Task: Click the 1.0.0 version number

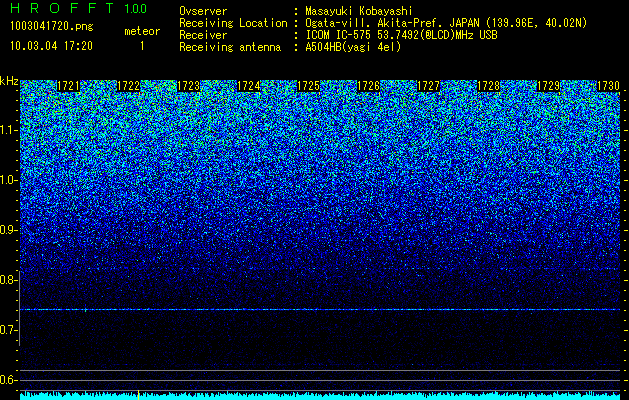Action: click(136, 9)
